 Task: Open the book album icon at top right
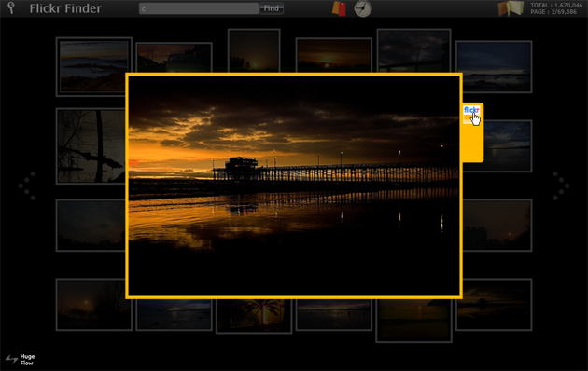click(x=511, y=8)
